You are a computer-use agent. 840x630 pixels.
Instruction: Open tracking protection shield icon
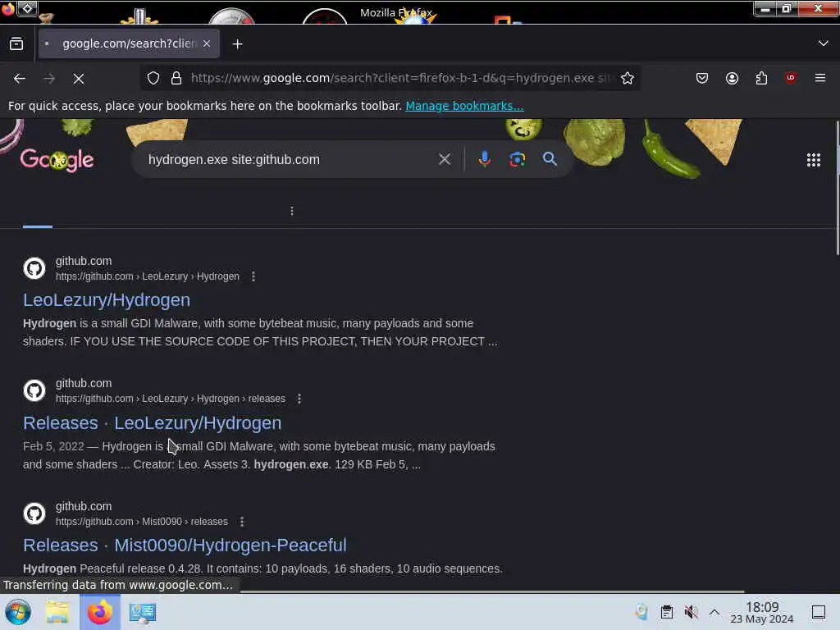(x=153, y=78)
